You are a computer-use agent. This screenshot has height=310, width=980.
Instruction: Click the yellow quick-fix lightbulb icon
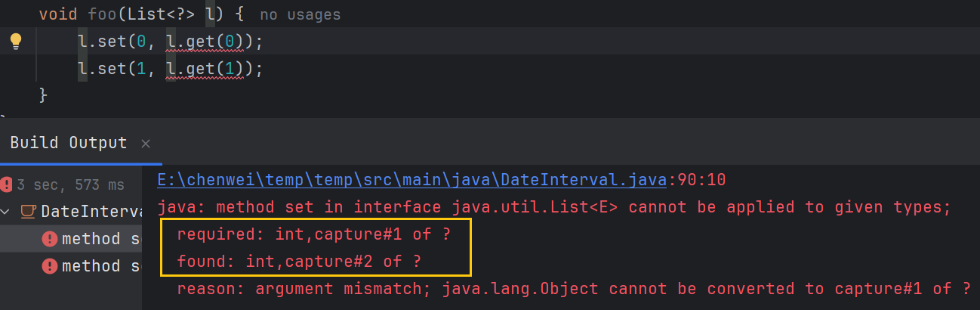coord(17,42)
